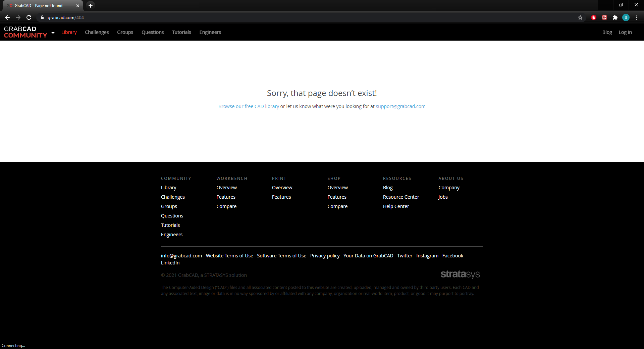Open footer Community Groups link
The image size is (644, 349).
click(169, 206)
